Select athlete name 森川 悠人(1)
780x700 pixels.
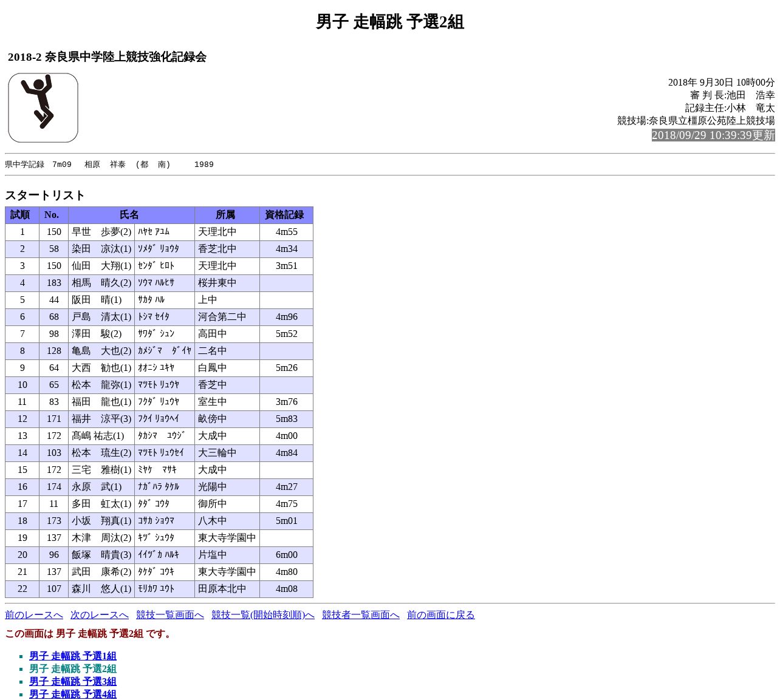point(101,589)
